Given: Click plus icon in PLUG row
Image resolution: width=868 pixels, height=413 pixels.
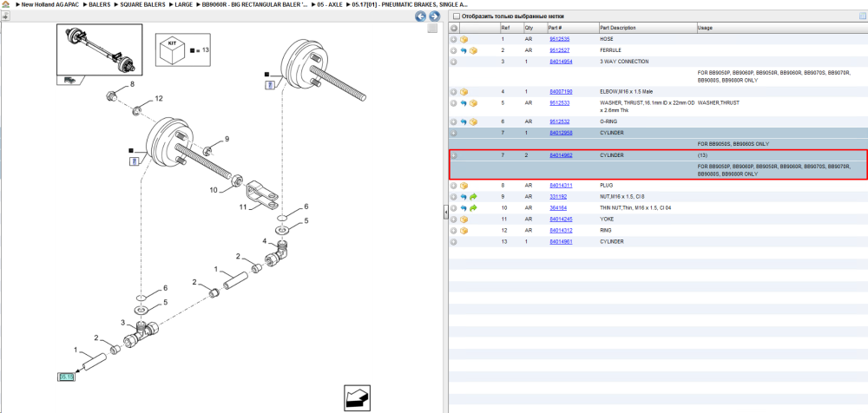Looking at the screenshot, I should point(453,186).
